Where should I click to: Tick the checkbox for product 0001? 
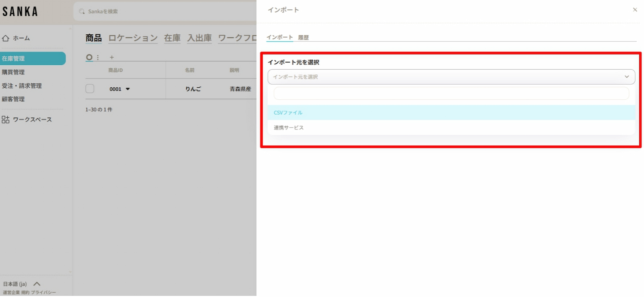click(x=90, y=89)
